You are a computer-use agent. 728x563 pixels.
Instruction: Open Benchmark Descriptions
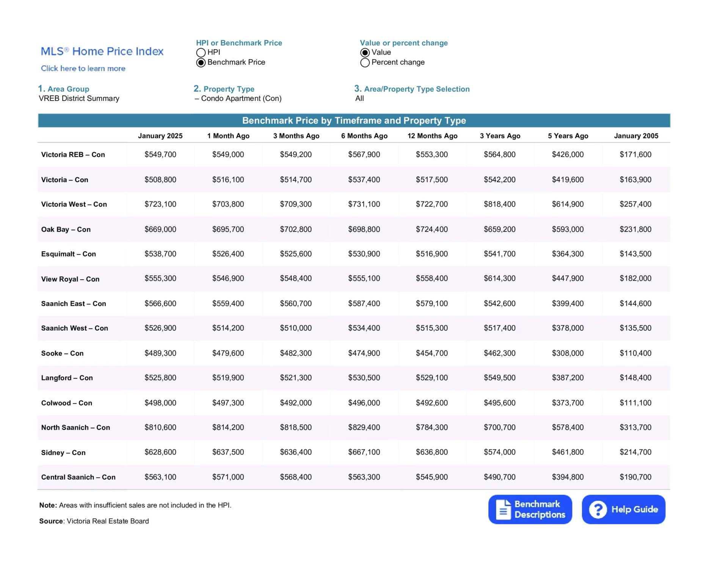pyautogui.click(x=530, y=509)
